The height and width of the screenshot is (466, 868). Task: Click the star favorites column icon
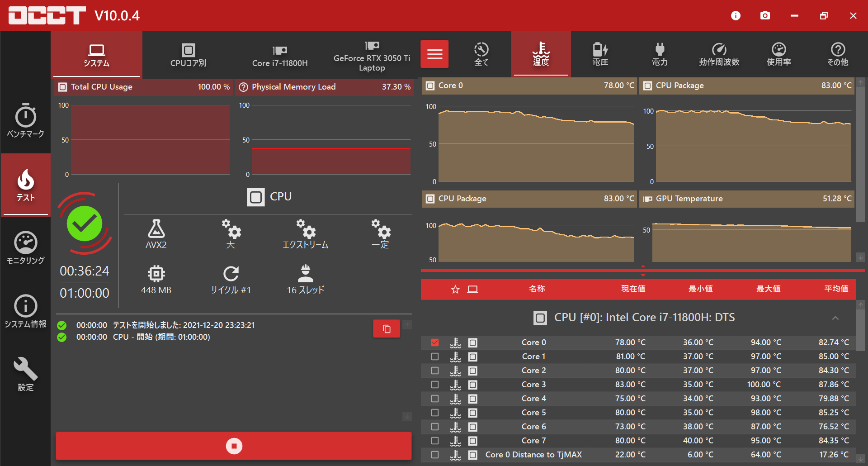pos(455,289)
